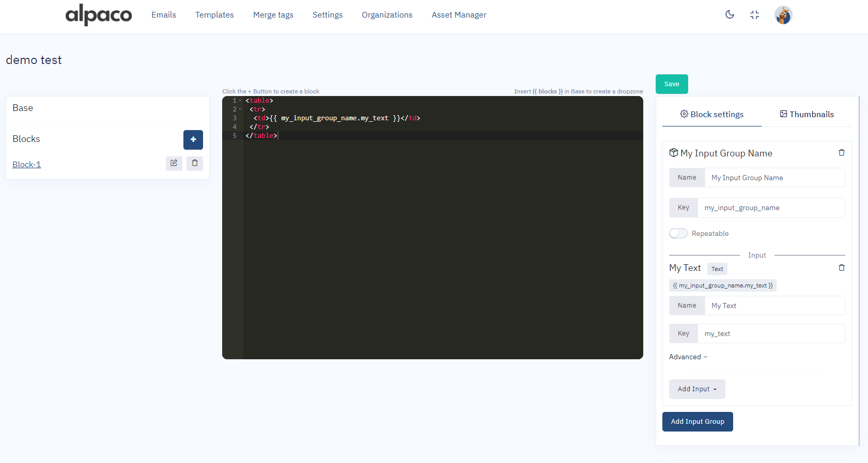
Task: Edit Block-1 with the pencil icon
Action: [x=174, y=163]
